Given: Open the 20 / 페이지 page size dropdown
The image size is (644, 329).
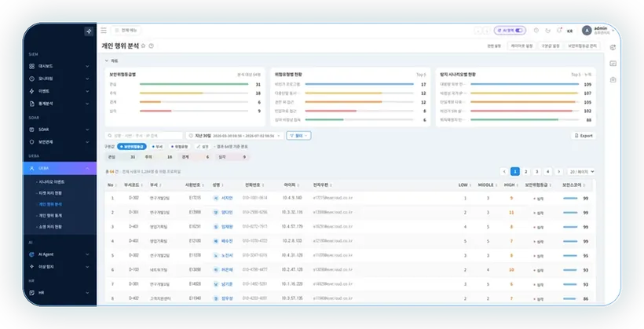Looking at the screenshot, I should pyautogui.click(x=580, y=172).
